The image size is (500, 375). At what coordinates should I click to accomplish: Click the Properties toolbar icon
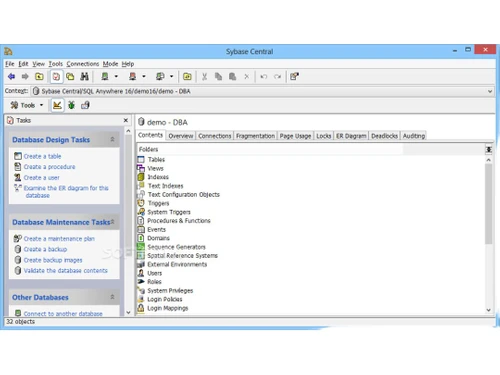click(x=294, y=77)
